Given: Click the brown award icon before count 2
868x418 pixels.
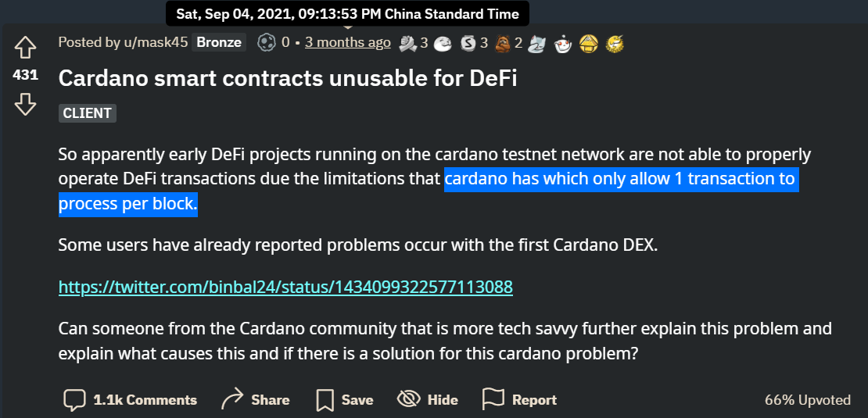Looking at the screenshot, I should (503, 43).
